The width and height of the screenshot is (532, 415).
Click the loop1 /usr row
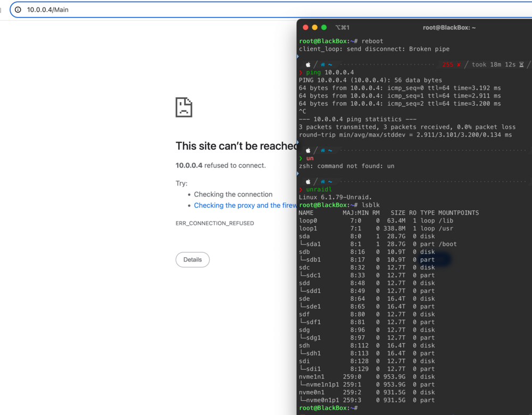coord(376,228)
